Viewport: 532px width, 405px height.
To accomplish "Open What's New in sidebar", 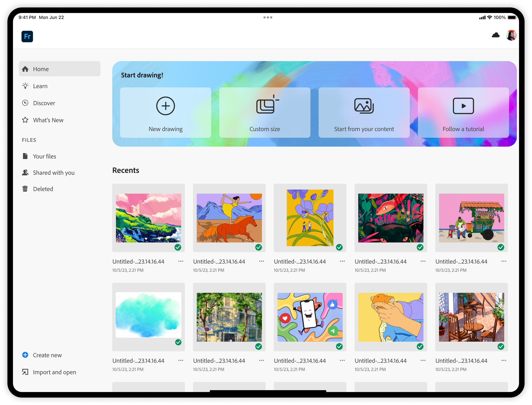I will coord(48,120).
